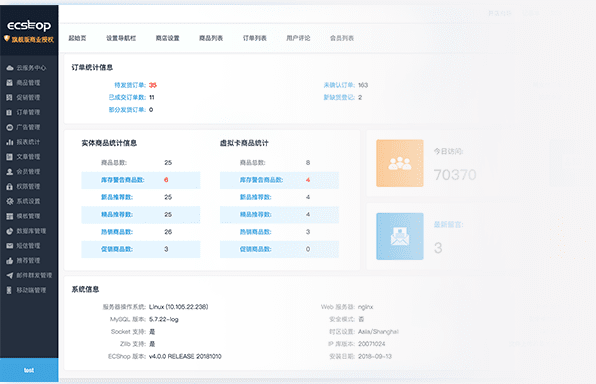Open 订单管理 icon in sidebar

(x=10, y=112)
